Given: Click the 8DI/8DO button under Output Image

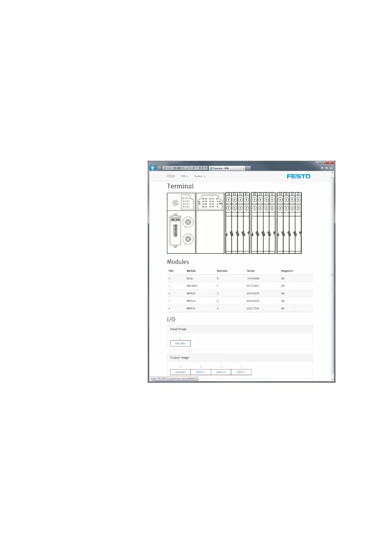Looking at the screenshot, I should point(180,372).
